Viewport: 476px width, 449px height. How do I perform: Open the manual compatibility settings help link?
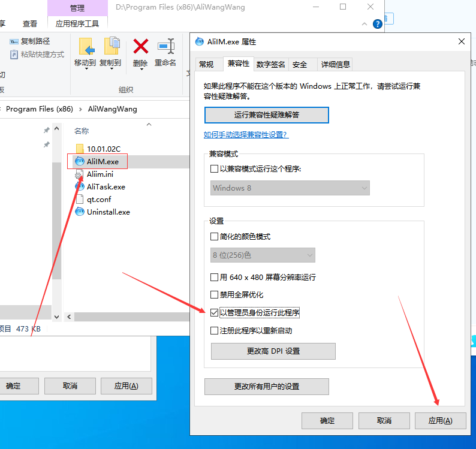[246, 134]
